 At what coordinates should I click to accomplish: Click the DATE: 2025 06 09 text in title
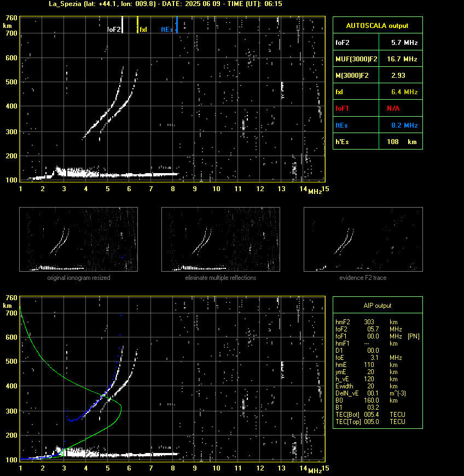point(191,4)
